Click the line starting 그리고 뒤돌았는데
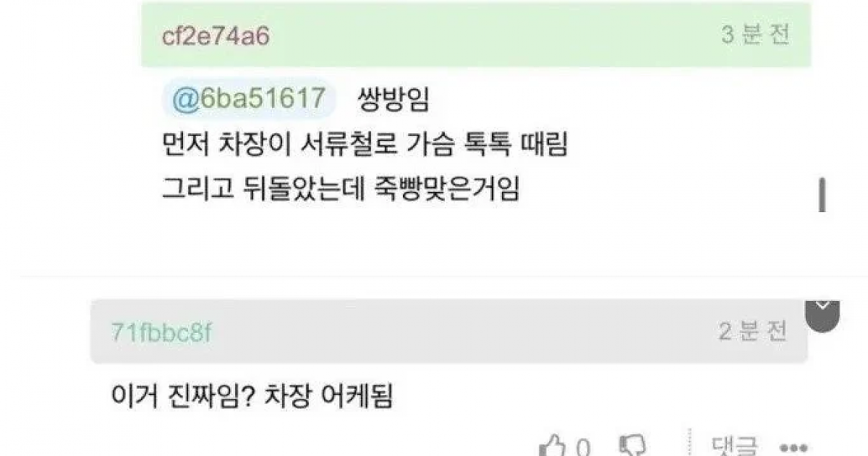The image size is (868, 456). click(x=341, y=189)
